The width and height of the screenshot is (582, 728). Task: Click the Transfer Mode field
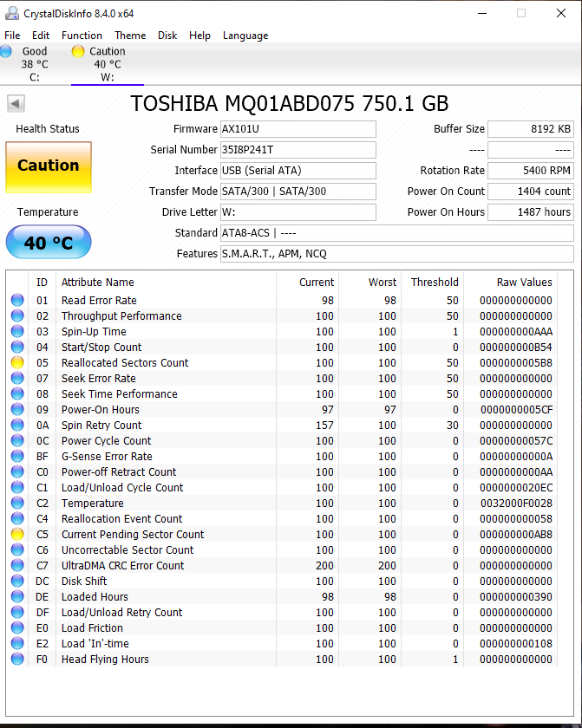298,192
